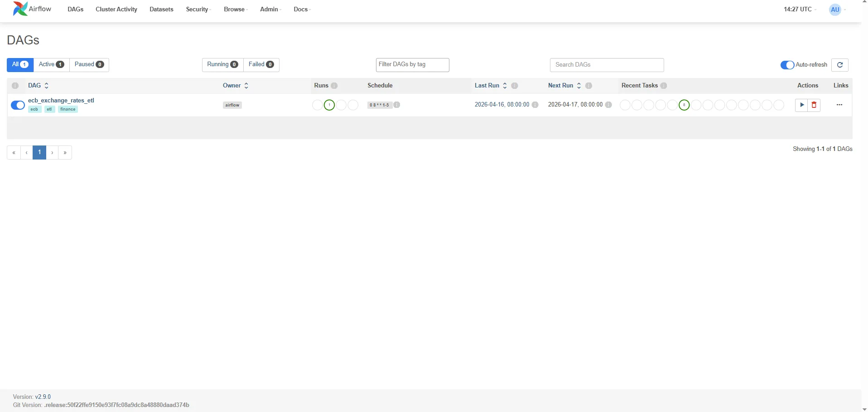Image resolution: width=868 pixels, height=412 pixels.
Task: Navigate to the Datasets page
Action: point(161,9)
